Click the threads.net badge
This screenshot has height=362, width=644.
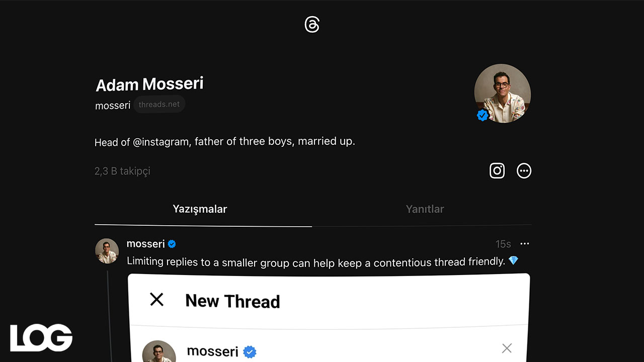159,105
